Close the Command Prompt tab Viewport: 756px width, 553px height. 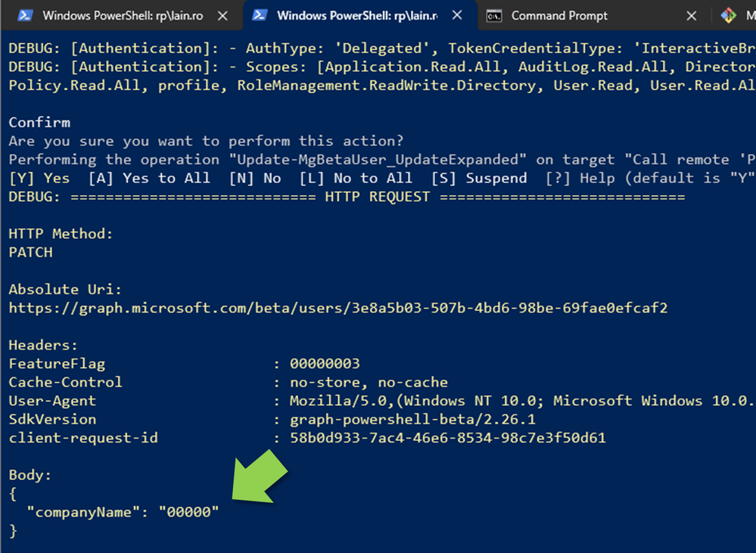pyautogui.click(x=692, y=16)
